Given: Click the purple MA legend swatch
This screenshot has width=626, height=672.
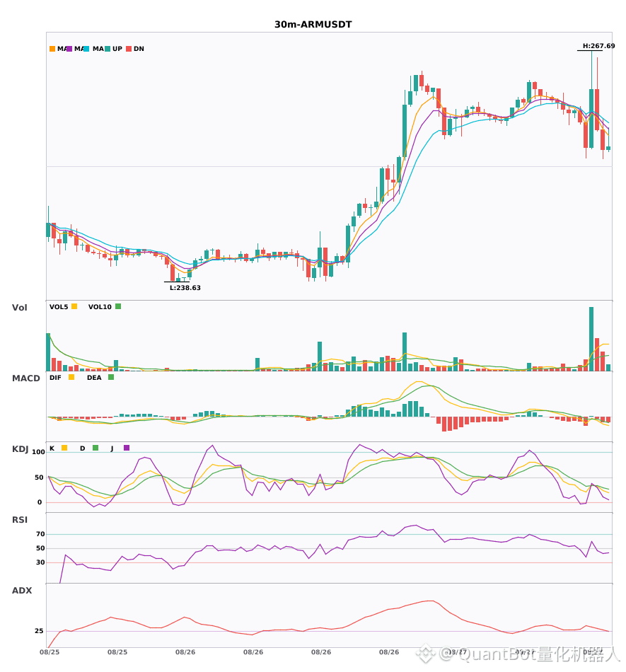Looking at the screenshot, I should [69, 49].
